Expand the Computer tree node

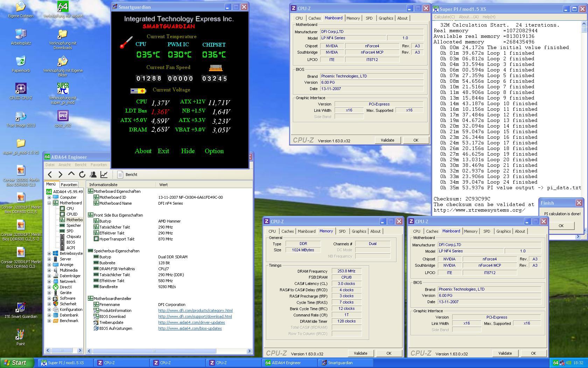point(49,197)
